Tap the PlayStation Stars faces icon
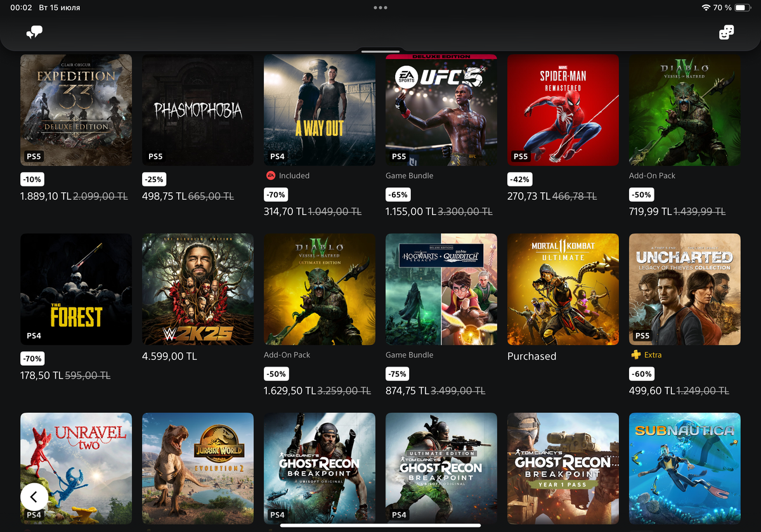761x532 pixels. pos(726,32)
